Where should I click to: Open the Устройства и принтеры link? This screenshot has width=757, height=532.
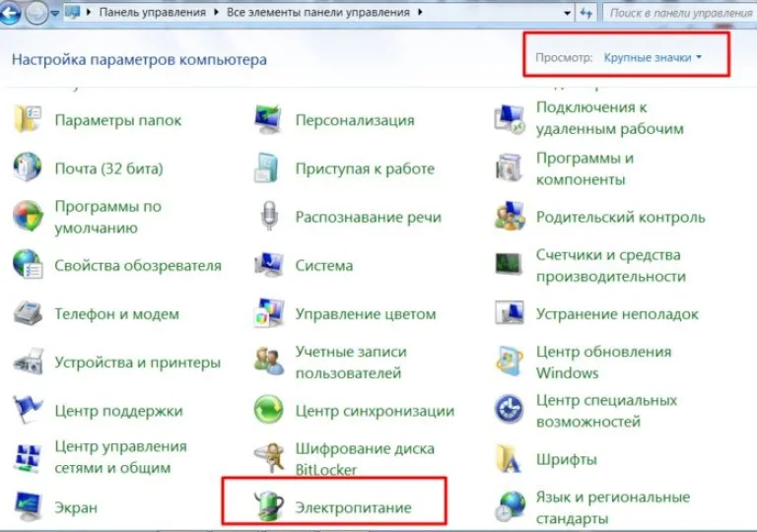tap(138, 363)
